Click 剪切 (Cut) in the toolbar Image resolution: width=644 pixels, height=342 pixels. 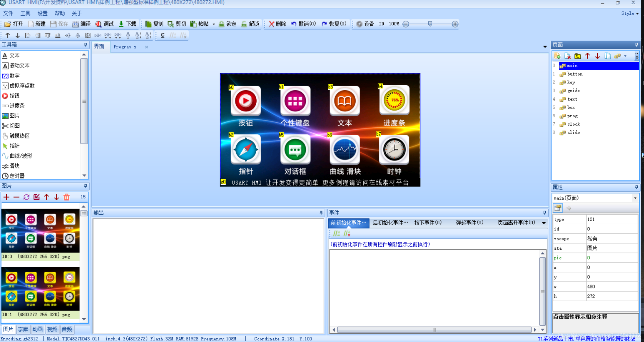click(x=177, y=24)
